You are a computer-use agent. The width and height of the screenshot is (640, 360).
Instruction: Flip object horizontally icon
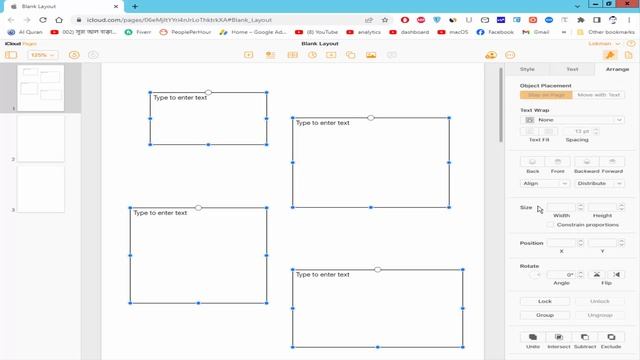(x=617, y=275)
